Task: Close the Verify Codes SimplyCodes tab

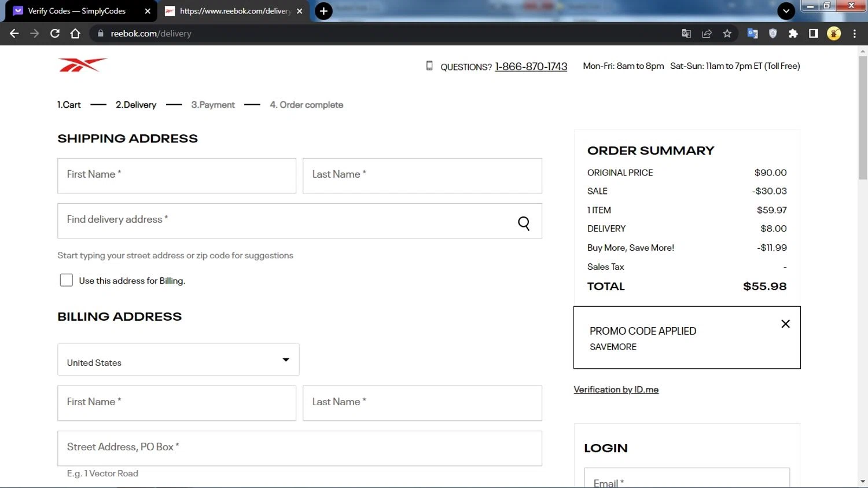Action: (x=148, y=11)
